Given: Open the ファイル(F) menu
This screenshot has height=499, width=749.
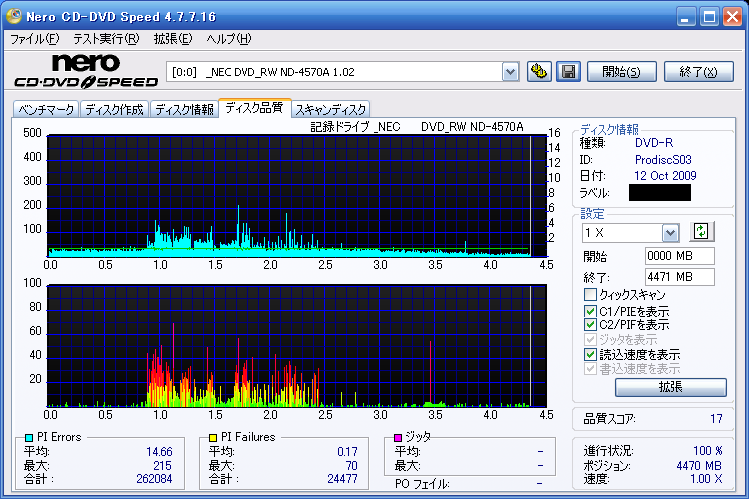Looking at the screenshot, I should pos(34,39).
